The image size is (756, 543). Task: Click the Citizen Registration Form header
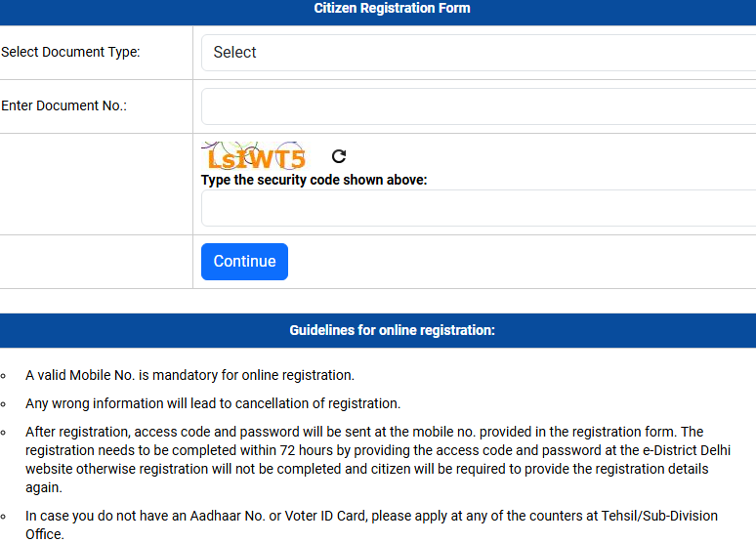click(392, 8)
